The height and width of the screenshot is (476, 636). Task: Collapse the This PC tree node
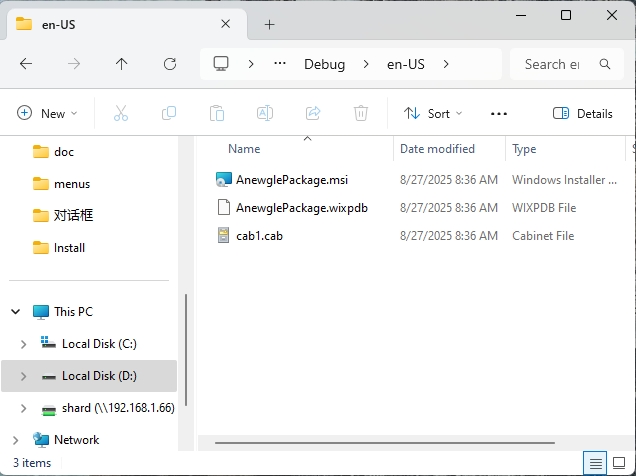pyautogui.click(x=16, y=312)
